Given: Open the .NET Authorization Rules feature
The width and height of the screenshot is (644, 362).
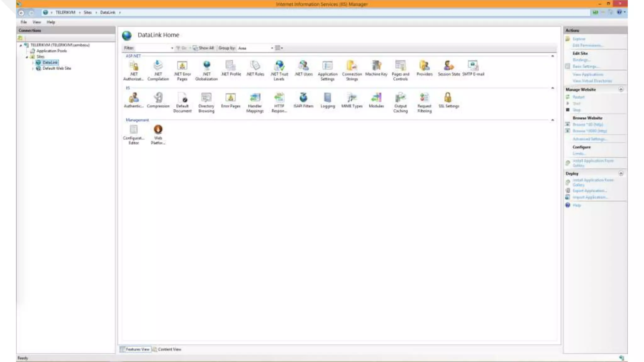Looking at the screenshot, I should point(134,70).
